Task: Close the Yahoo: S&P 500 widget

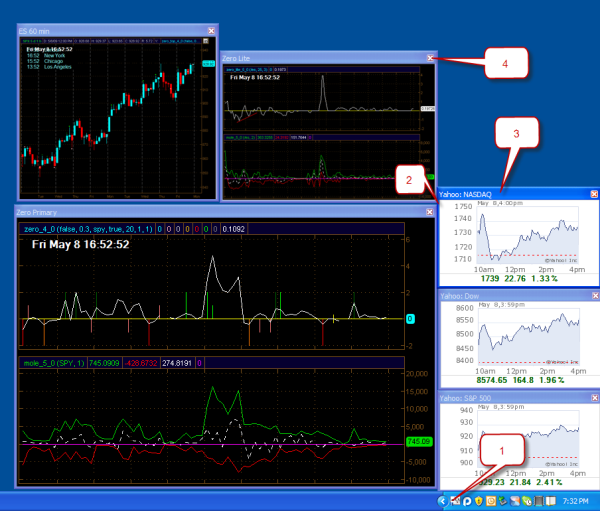Action: point(591,398)
